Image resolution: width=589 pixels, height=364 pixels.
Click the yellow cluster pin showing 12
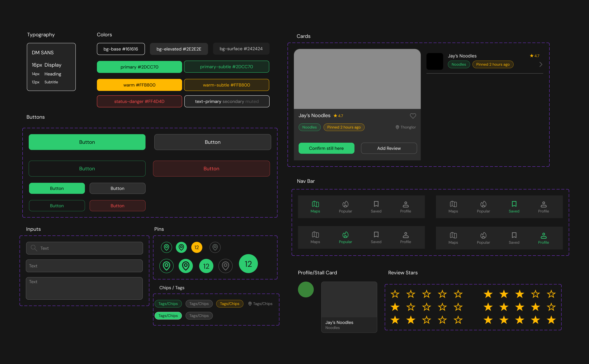[x=197, y=247]
